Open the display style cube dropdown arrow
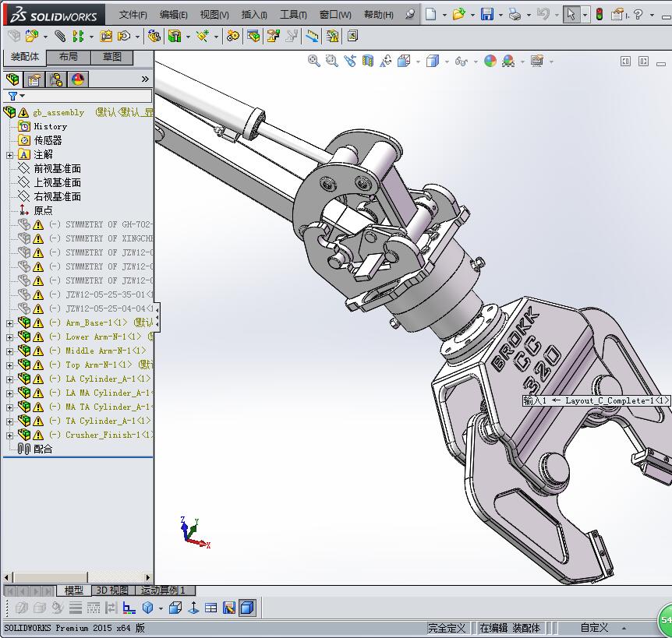Image resolution: width=672 pixels, height=638 pixels. pyautogui.click(x=447, y=62)
